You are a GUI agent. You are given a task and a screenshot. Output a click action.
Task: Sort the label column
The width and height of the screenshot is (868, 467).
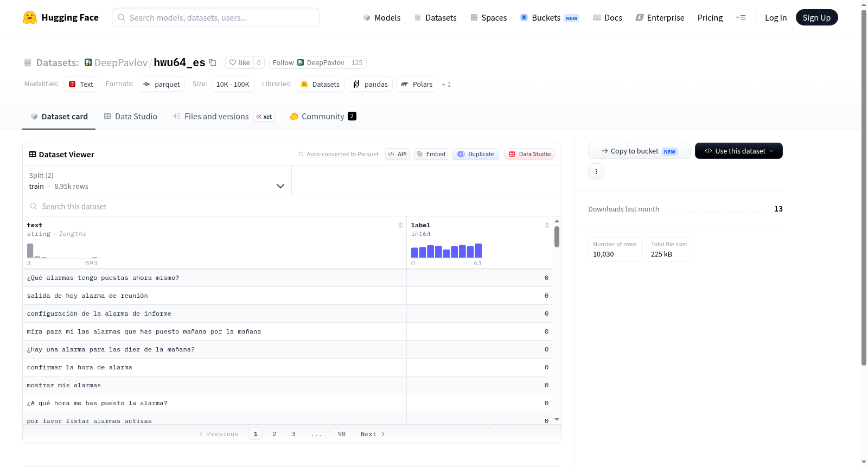tap(547, 225)
